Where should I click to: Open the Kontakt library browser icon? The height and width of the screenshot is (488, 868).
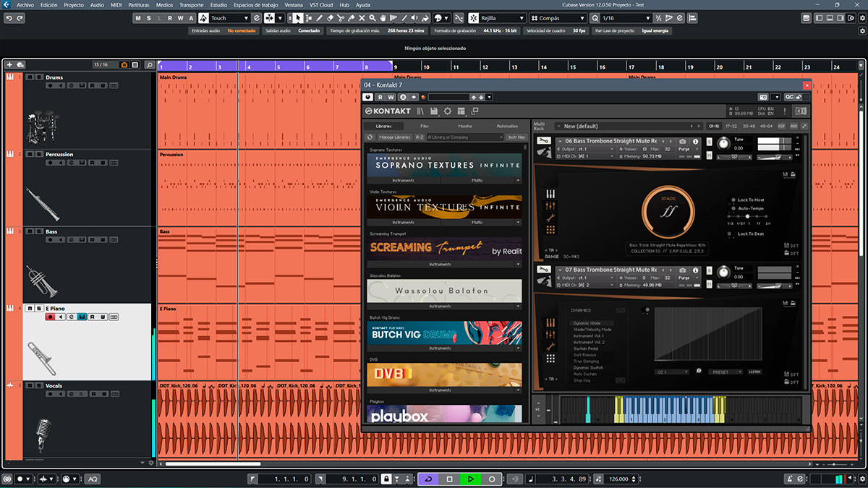coord(420,111)
